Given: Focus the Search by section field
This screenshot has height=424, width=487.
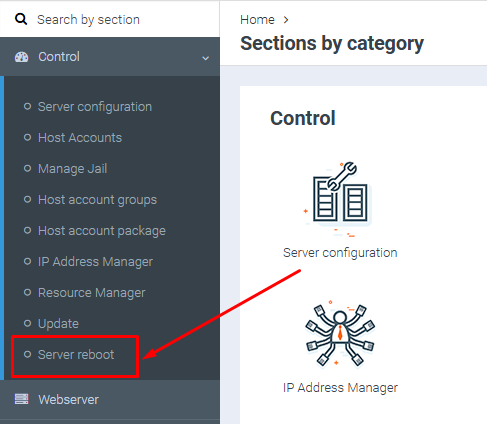Looking at the screenshot, I should coord(110,19).
